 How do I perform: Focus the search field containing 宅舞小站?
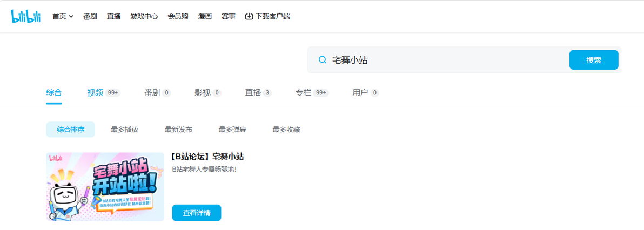(438, 60)
